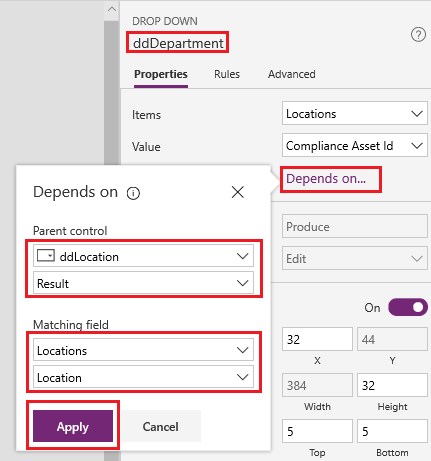Click the info icon beside Depends on
This screenshot has width=431, height=461.
pyautogui.click(x=133, y=193)
